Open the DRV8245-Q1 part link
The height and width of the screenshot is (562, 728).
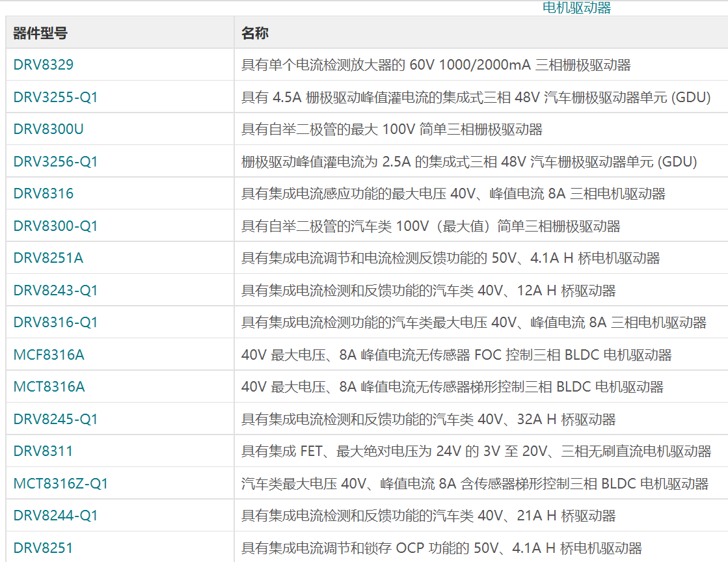pyautogui.click(x=55, y=420)
